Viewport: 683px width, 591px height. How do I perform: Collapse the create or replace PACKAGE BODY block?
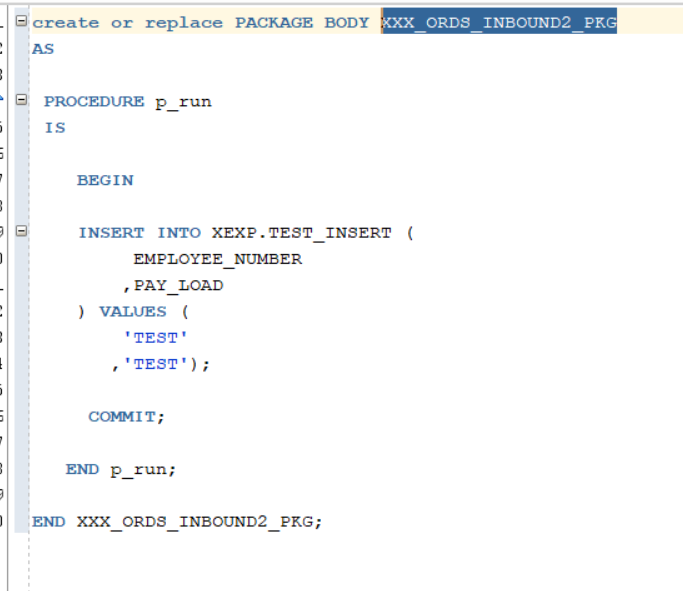tap(21, 20)
